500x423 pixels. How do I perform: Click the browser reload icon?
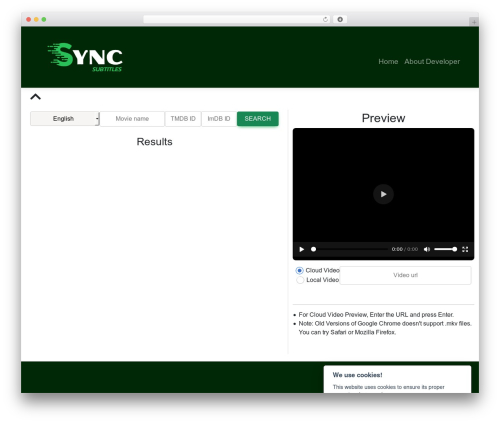[325, 19]
